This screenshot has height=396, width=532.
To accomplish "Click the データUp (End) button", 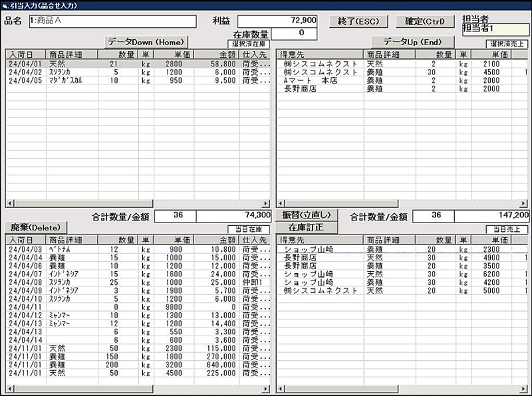I will [412, 41].
